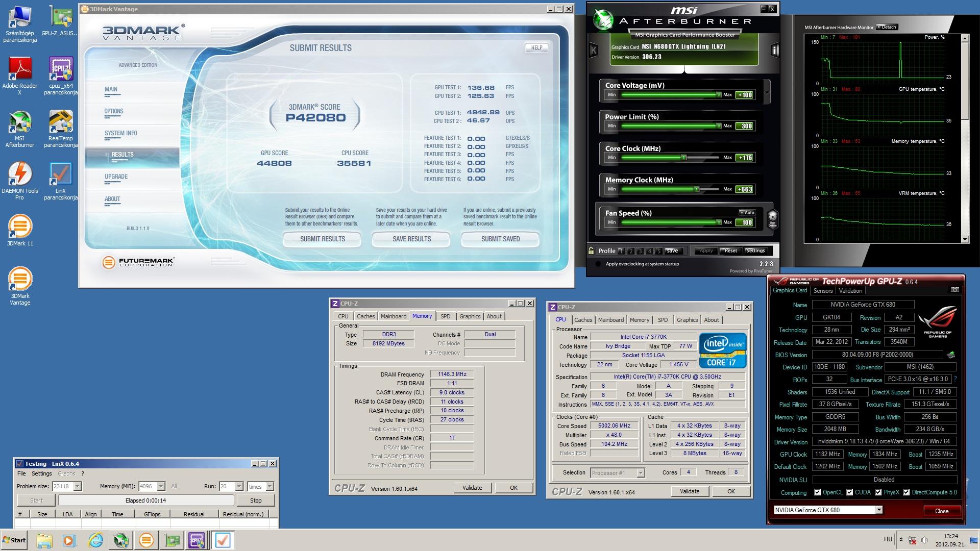The width and height of the screenshot is (980, 551).
Task: Open LinX Problem size dropdown
Action: pyautogui.click(x=78, y=486)
